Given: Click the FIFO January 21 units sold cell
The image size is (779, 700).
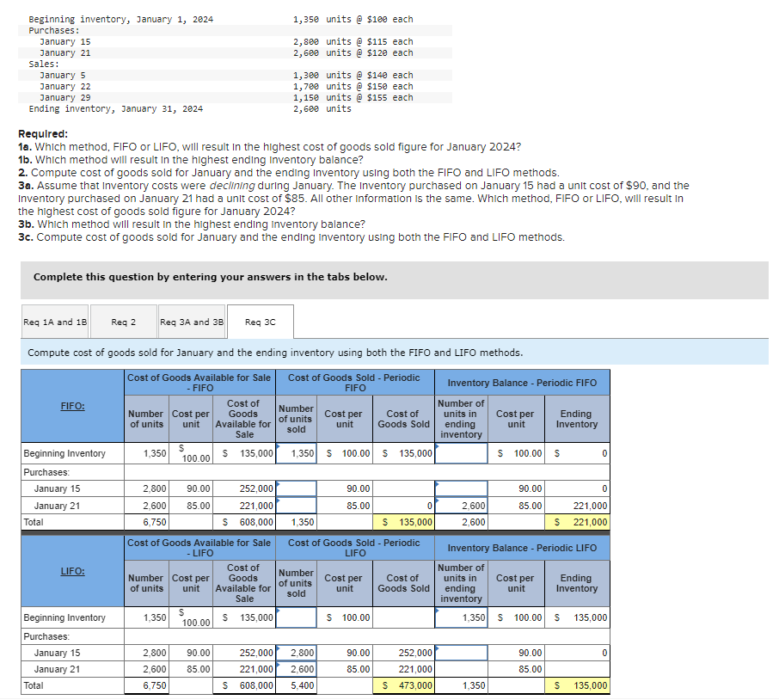Looking at the screenshot, I should pos(296,505).
